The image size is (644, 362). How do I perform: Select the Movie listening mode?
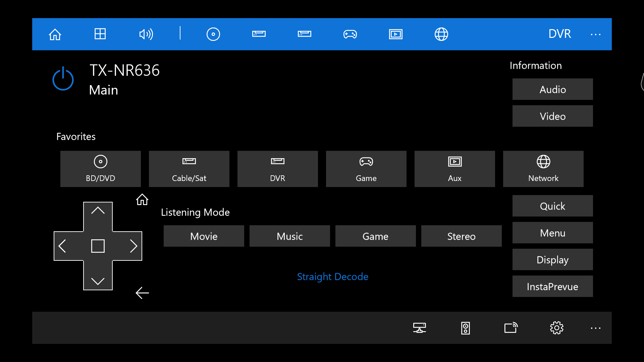point(204,236)
